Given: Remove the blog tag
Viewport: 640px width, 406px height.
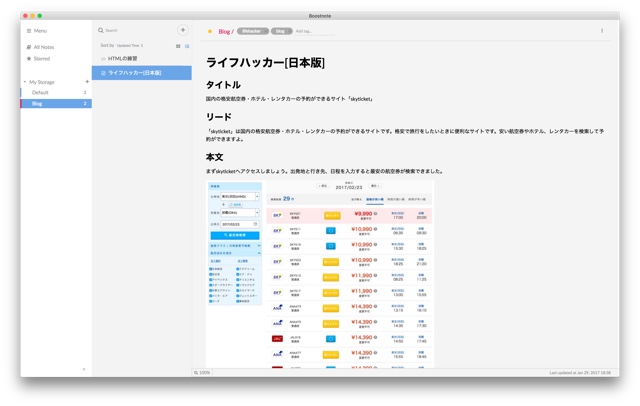Looking at the screenshot, I should [289, 31].
